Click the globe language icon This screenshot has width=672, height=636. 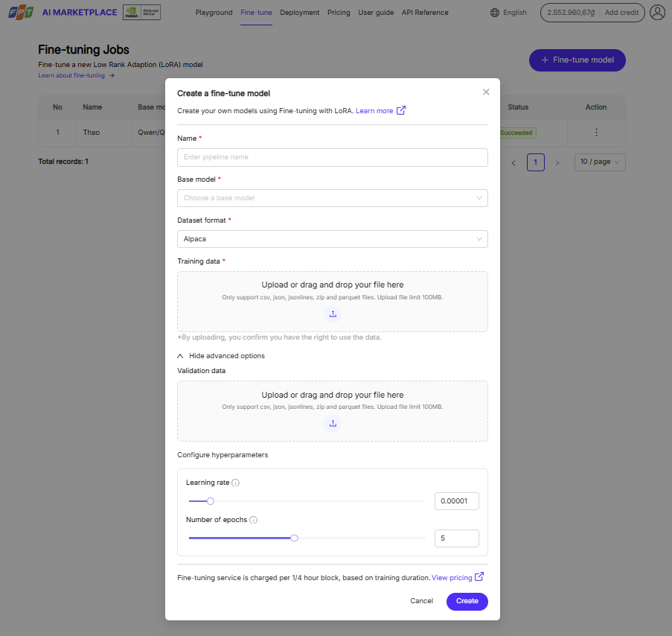496,13
